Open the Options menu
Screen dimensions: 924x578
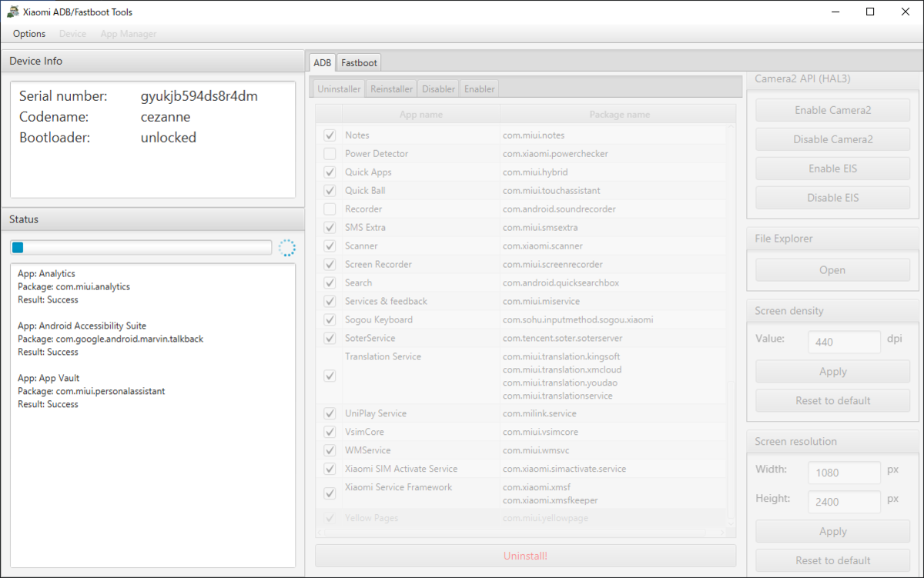29,34
